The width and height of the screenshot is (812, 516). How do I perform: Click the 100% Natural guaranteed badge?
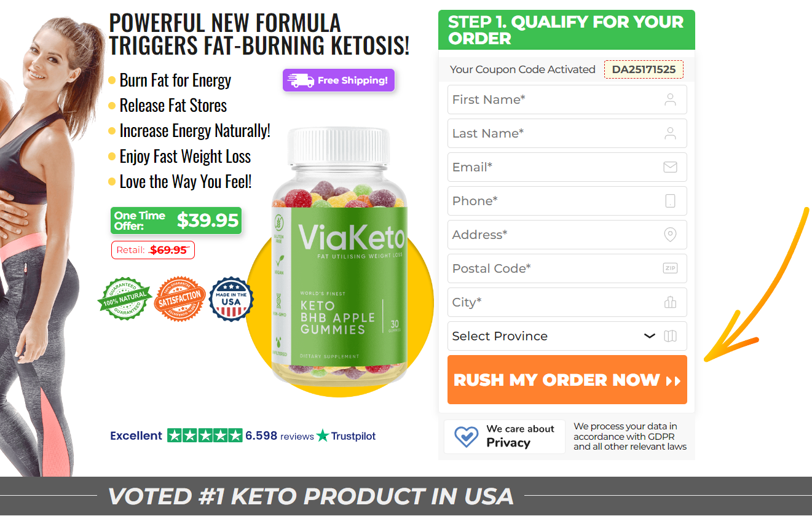click(125, 299)
